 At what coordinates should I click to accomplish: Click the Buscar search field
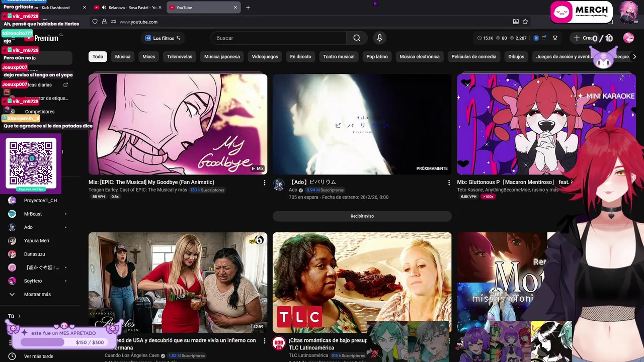[279, 38]
